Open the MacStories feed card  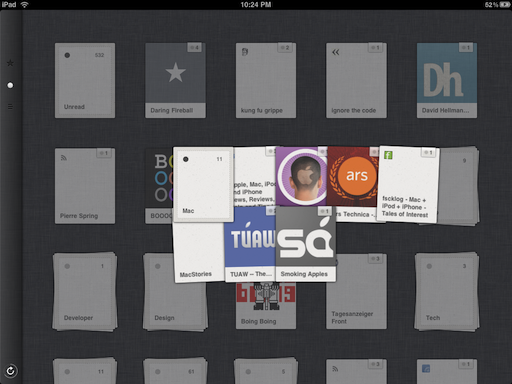pos(199,252)
